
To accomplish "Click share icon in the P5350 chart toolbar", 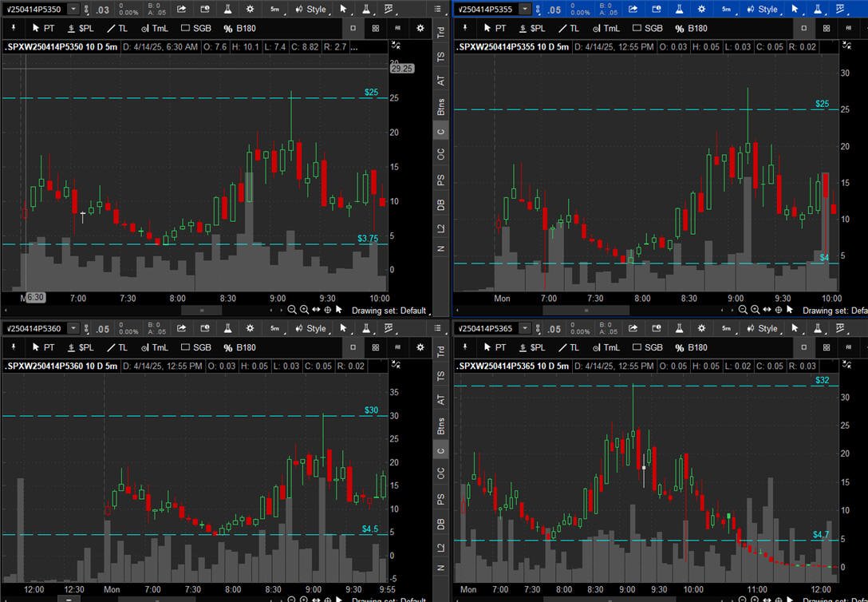I will [182, 10].
